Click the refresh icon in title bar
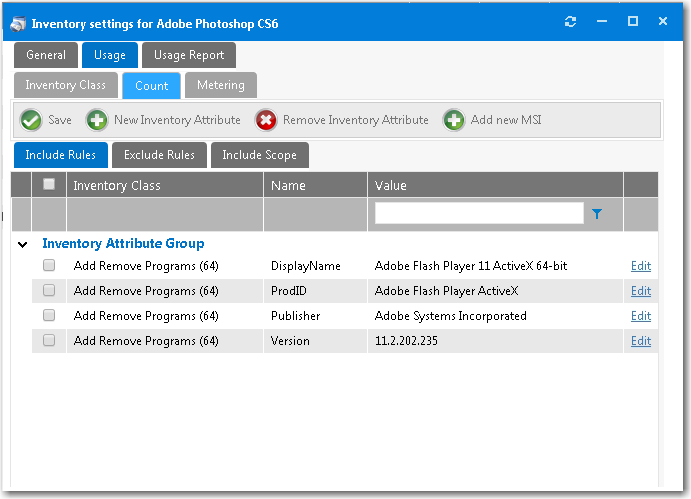This screenshot has height=499, width=691. pos(571,22)
